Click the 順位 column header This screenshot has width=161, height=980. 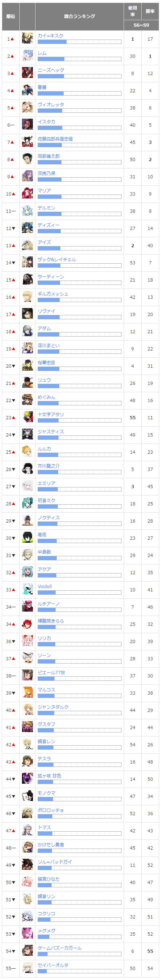[11, 16]
